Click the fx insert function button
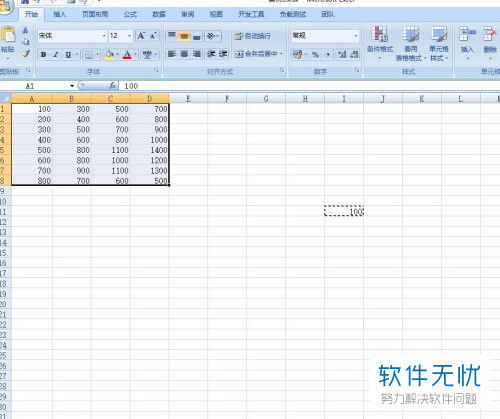This screenshot has height=419, width=500. [113, 86]
